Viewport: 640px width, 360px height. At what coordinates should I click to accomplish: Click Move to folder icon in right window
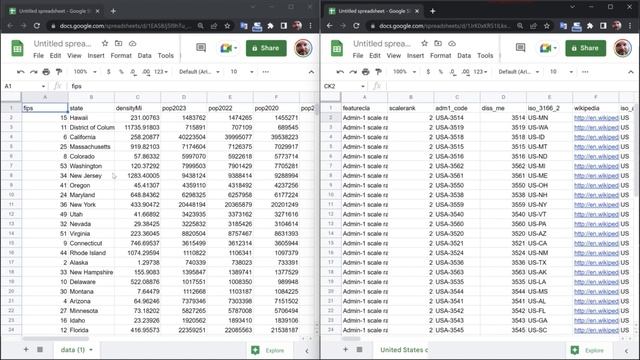[438, 43]
